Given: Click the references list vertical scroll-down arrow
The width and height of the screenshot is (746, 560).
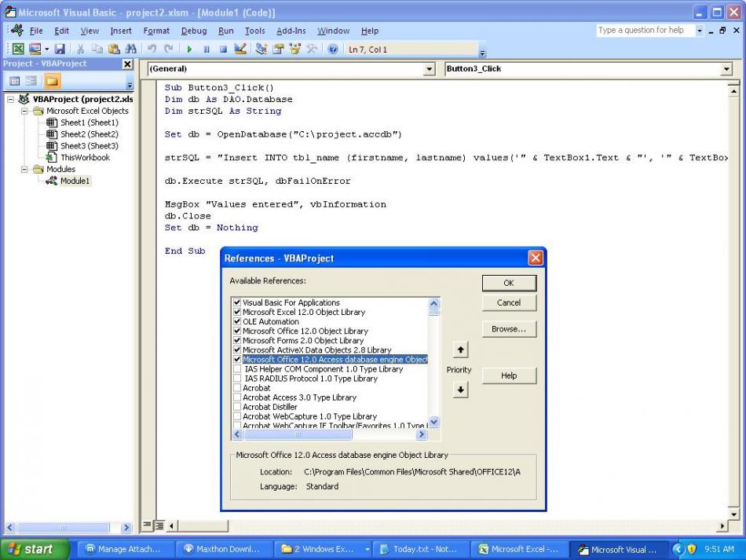Looking at the screenshot, I should pyautogui.click(x=434, y=422).
